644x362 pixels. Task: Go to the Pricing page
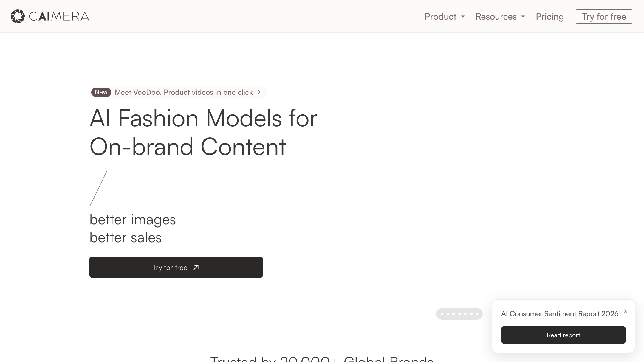tap(550, 17)
